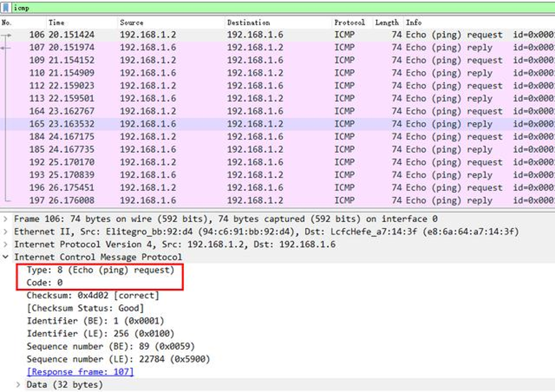Click the Info column header

[x=413, y=23]
